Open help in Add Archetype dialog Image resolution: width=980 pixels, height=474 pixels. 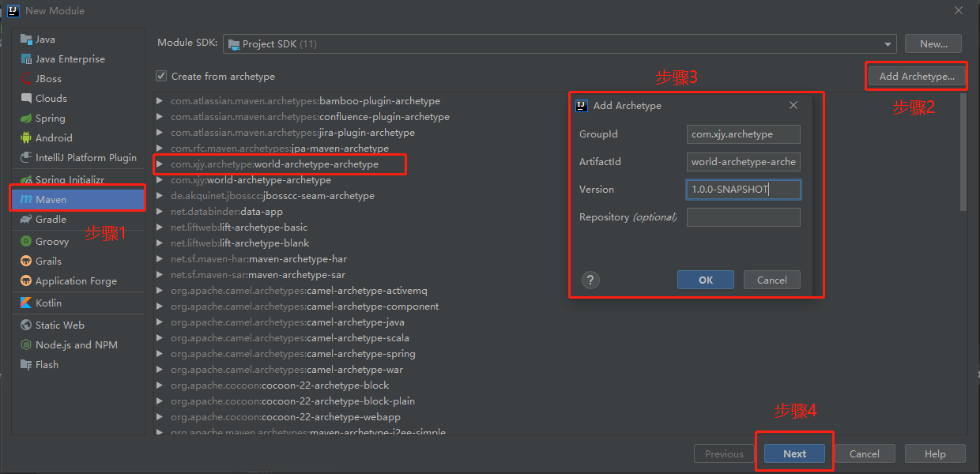tap(590, 280)
